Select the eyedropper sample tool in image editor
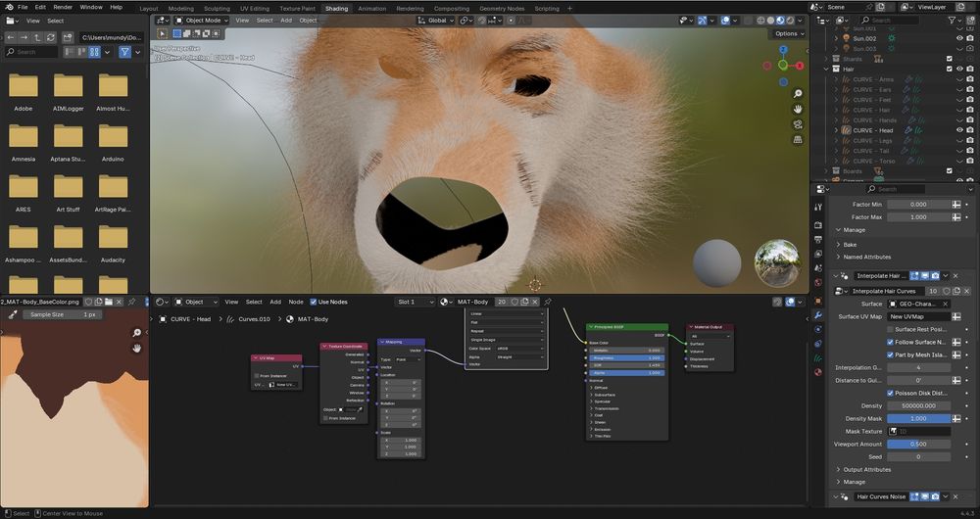The width and height of the screenshot is (980, 519). 12,314
